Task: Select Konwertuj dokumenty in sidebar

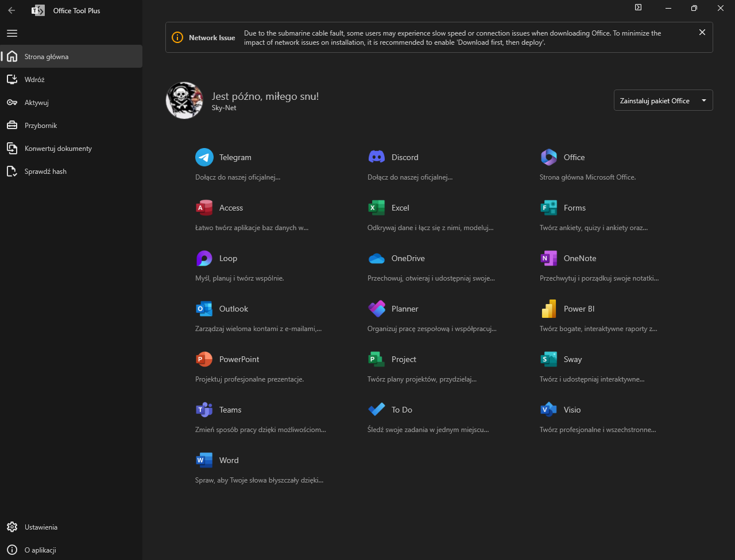Action: click(71, 148)
